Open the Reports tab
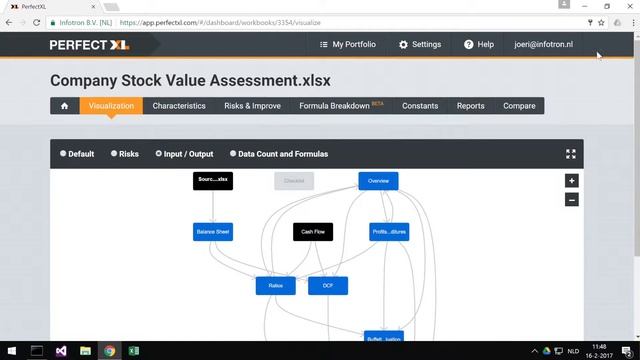The height and width of the screenshot is (360, 640). tap(470, 106)
